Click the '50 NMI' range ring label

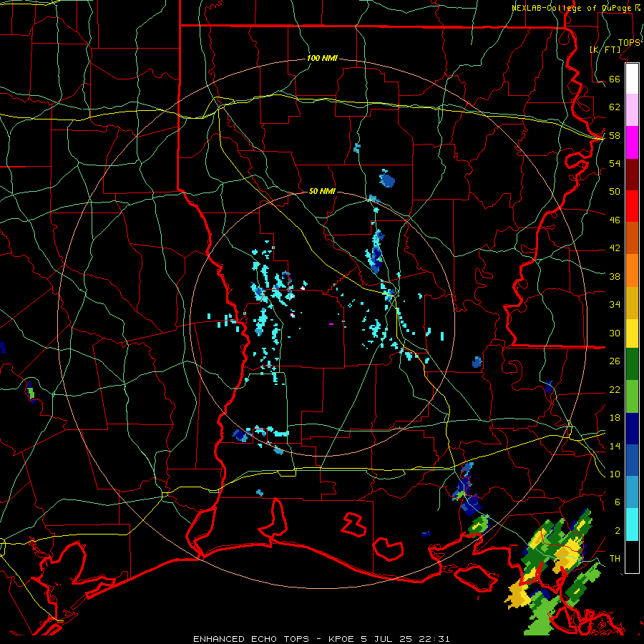(322, 191)
